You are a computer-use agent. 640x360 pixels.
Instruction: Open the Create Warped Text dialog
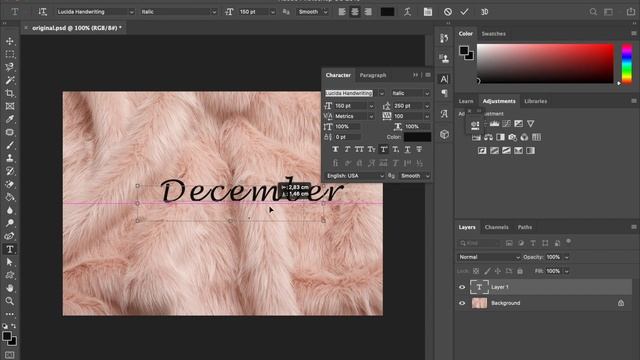tap(407, 12)
